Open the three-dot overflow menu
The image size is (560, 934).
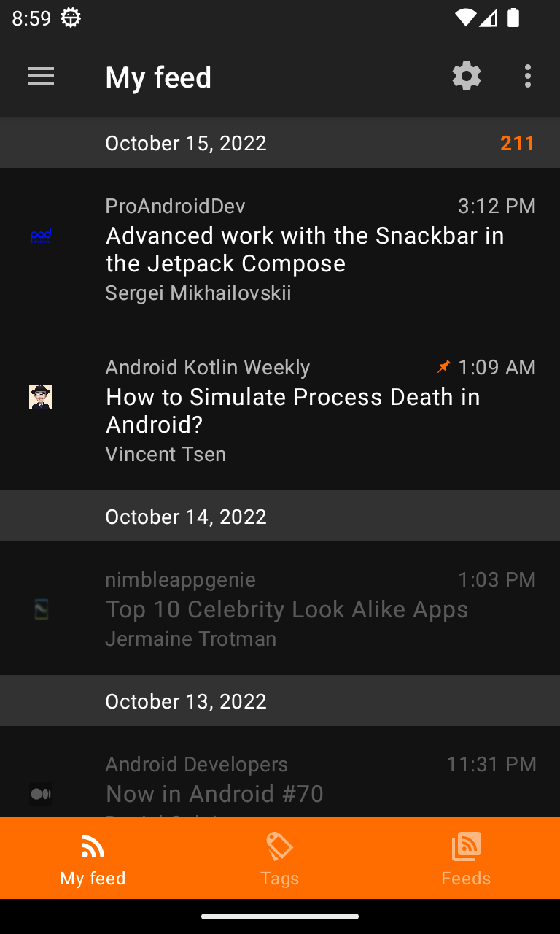click(527, 77)
